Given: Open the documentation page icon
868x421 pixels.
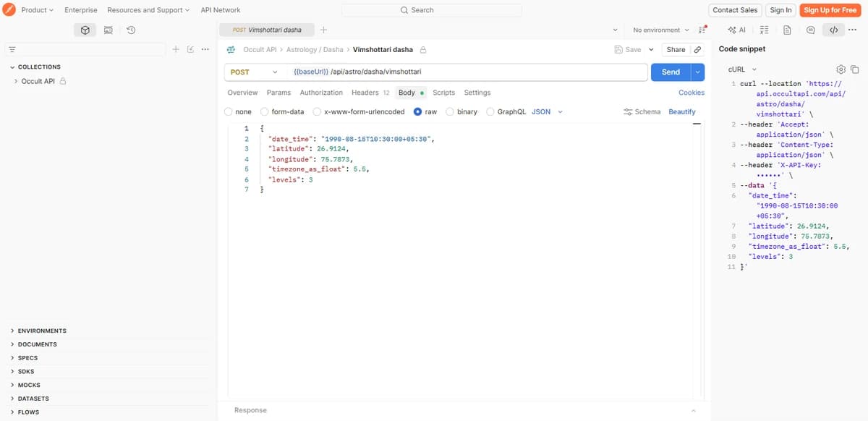Looking at the screenshot, I should click(787, 30).
